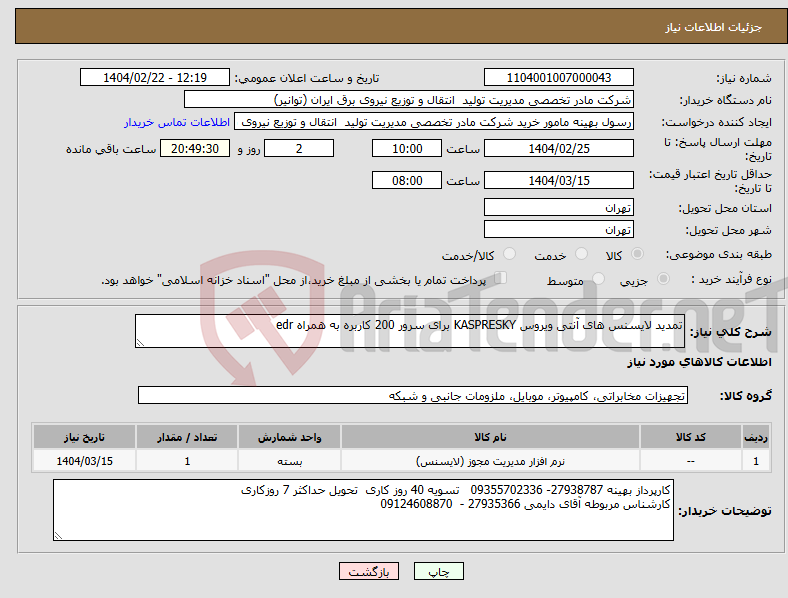
Task: Click the تعداد / مقدار column header
Action: [x=187, y=437]
